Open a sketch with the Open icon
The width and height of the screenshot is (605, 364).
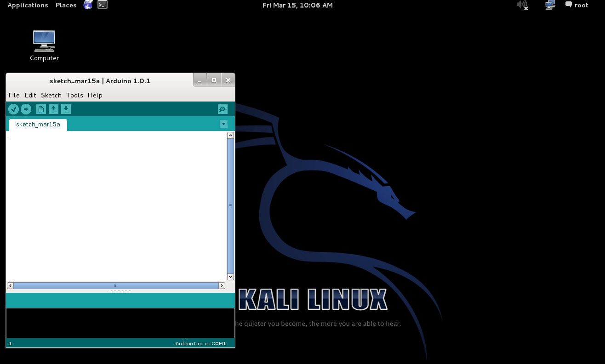pos(54,109)
